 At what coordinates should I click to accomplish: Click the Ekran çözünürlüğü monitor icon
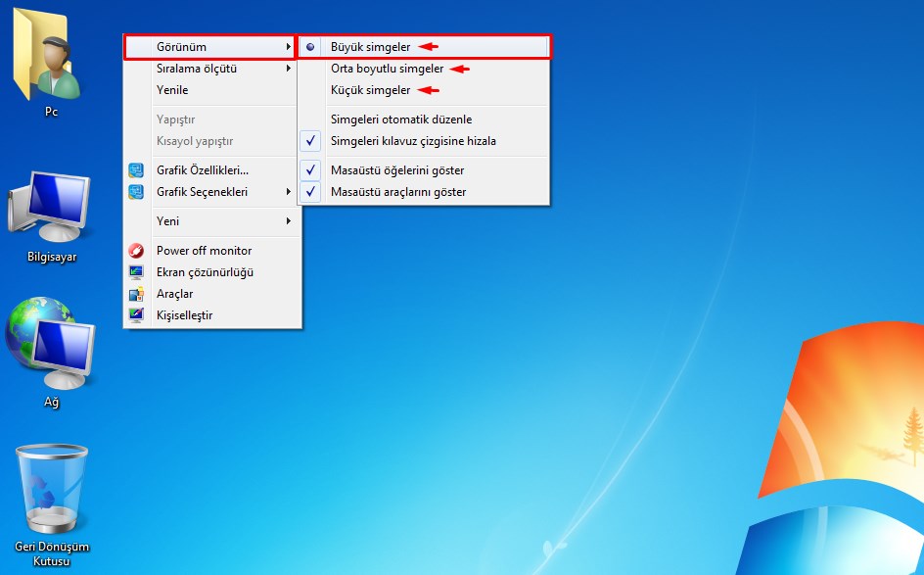coord(136,272)
